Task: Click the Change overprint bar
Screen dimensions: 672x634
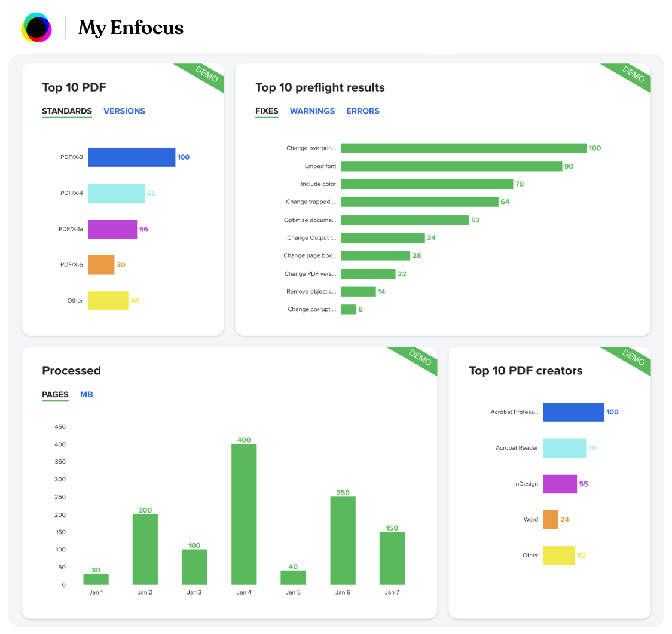Action: pos(465,148)
